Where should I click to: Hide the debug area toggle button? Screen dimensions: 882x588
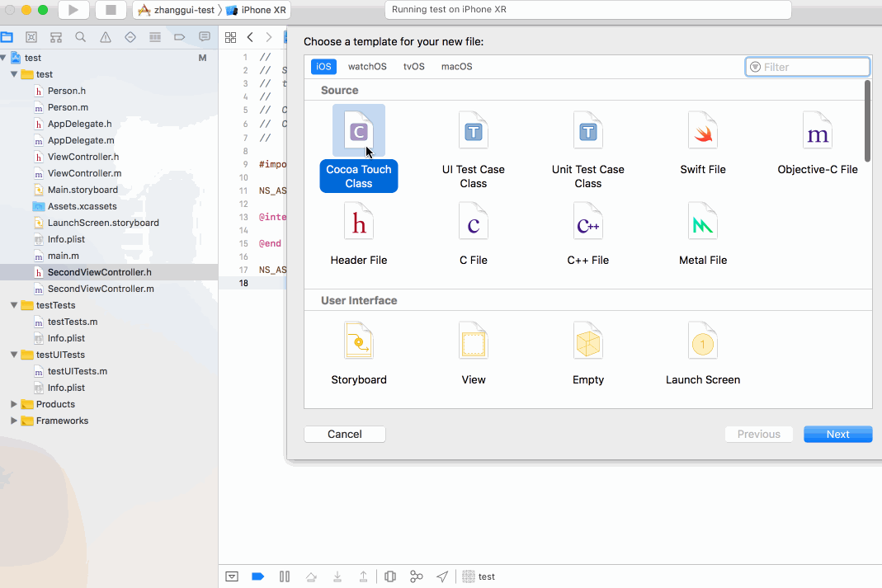click(x=232, y=576)
